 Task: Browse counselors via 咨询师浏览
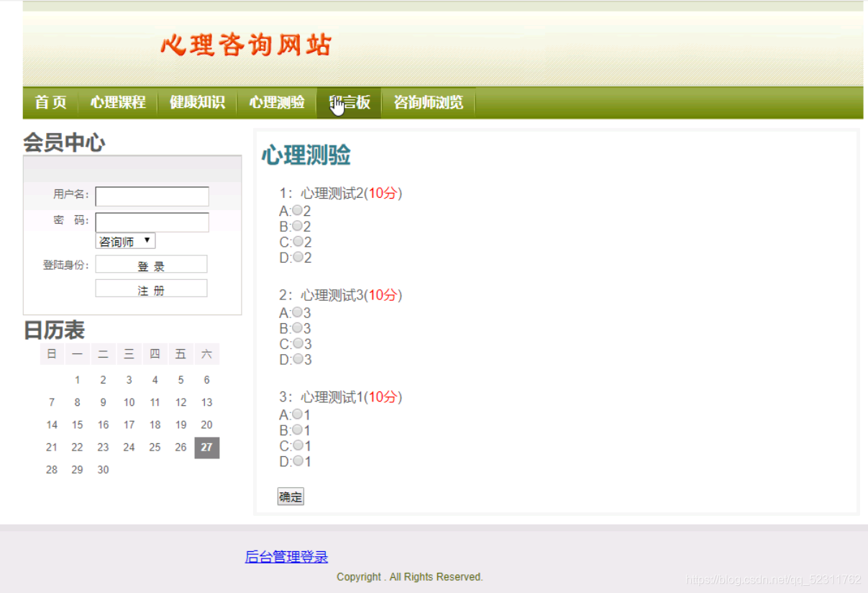pos(428,102)
